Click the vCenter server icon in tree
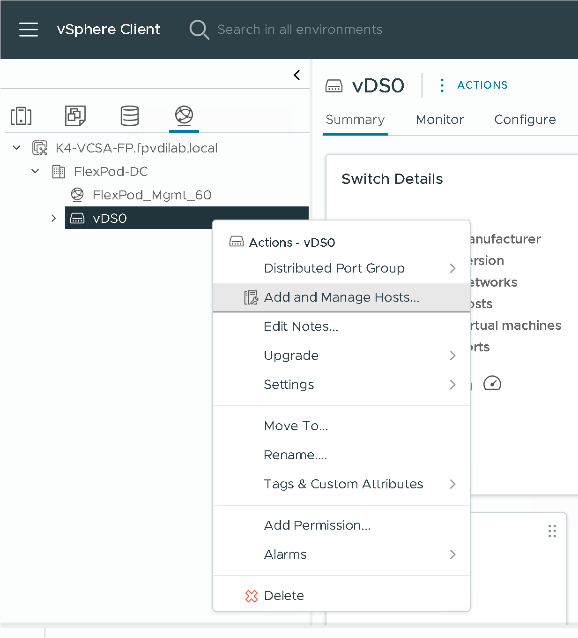This screenshot has width=578, height=638. [x=39, y=148]
